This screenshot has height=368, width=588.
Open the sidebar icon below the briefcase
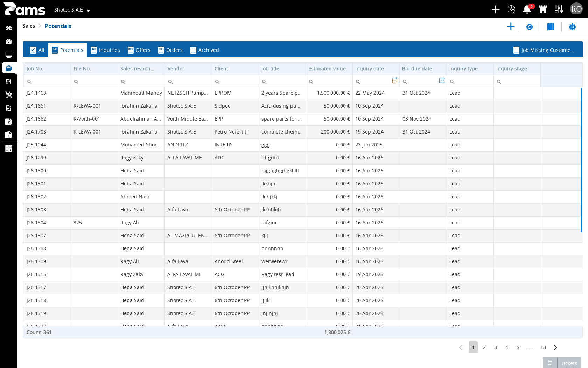pyautogui.click(x=9, y=82)
